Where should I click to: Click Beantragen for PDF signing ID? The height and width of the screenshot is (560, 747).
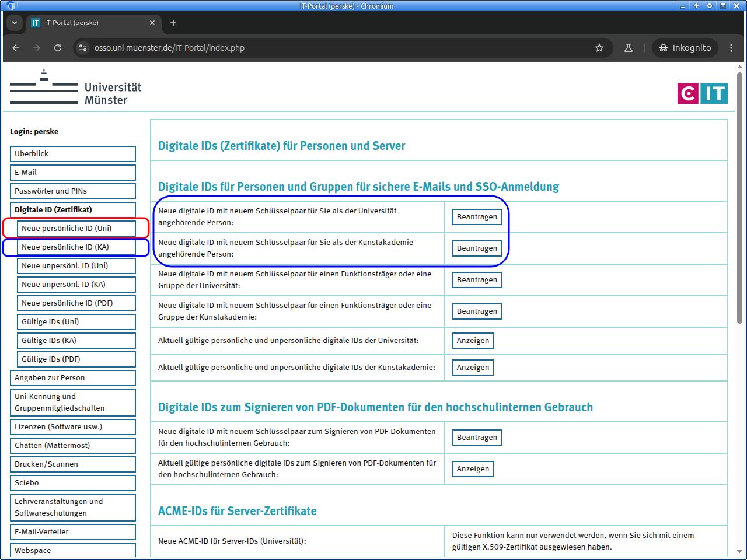point(477,437)
